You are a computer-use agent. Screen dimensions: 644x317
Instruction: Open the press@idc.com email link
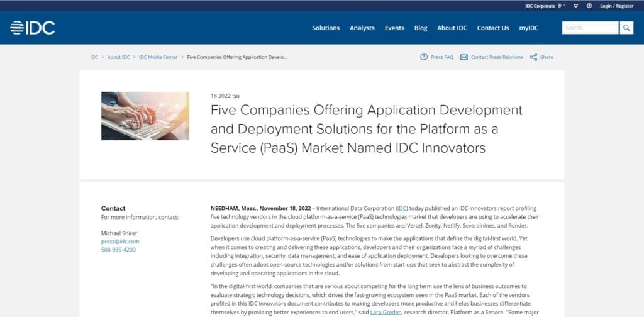point(120,241)
